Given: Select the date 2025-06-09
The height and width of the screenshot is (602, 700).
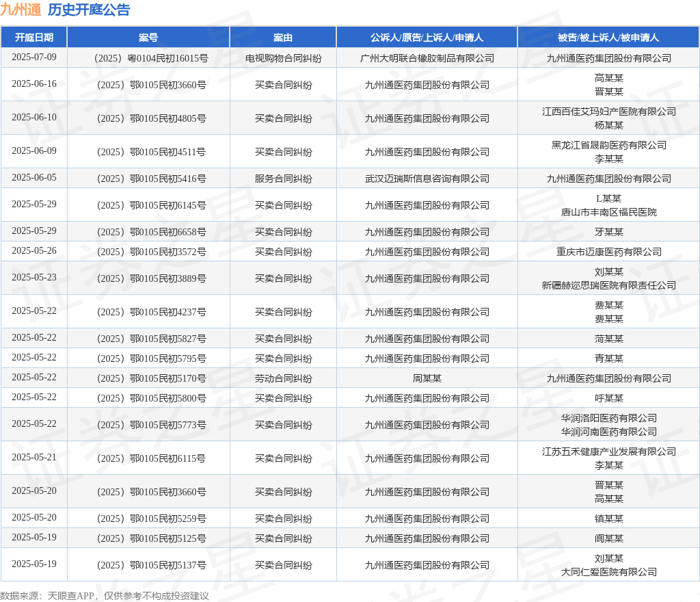Looking at the screenshot, I should coord(34,151).
